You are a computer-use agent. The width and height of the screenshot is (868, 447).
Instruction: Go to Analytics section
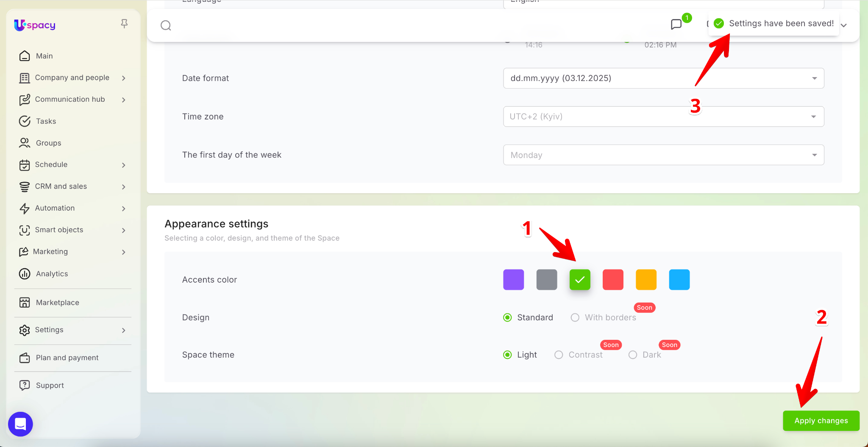tap(52, 274)
